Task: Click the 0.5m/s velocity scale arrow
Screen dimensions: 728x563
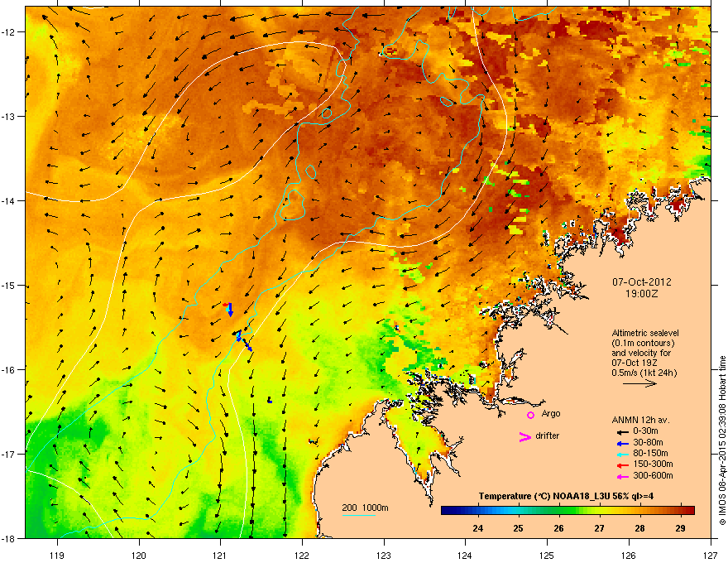Action: pyautogui.click(x=639, y=383)
